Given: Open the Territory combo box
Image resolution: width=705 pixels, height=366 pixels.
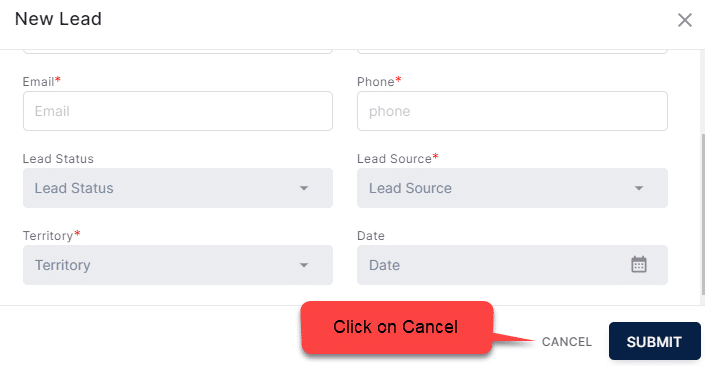Looking at the screenshot, I should (178, 265).
